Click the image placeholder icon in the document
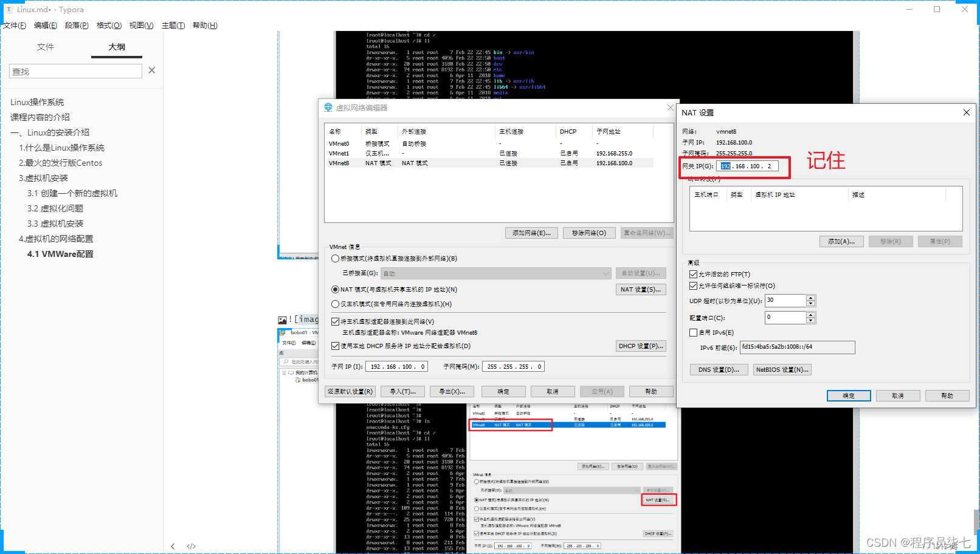Image resolution: width=980 pixels, height=554 pixels. point(281,319)
